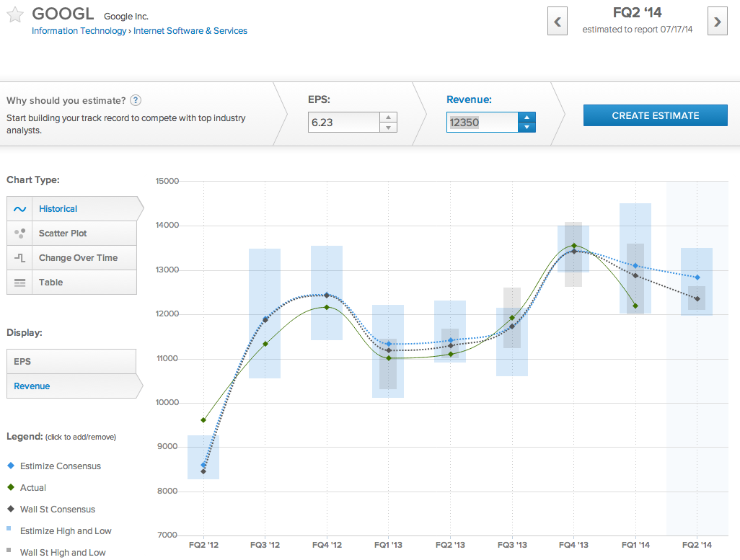Select the Scatter Plot chart type
Image resolution: width=740 pixels, height=560 pixels.
tap(71, 233)
